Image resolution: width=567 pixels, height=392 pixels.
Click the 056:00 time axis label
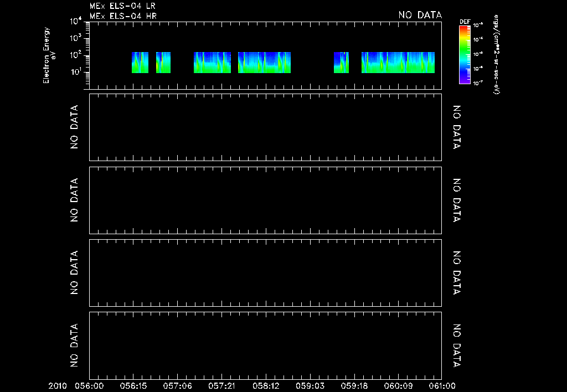pos(89,386)
